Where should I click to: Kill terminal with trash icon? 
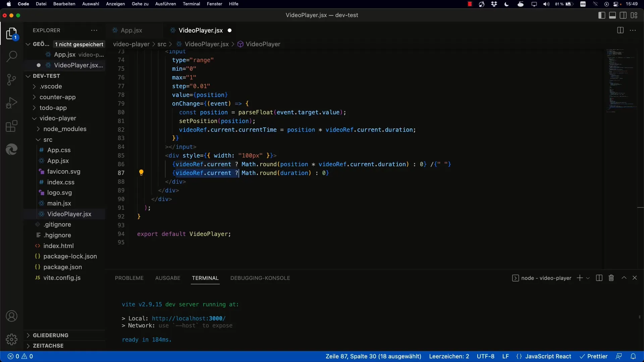pyautogui.click(x=611, y=278)
